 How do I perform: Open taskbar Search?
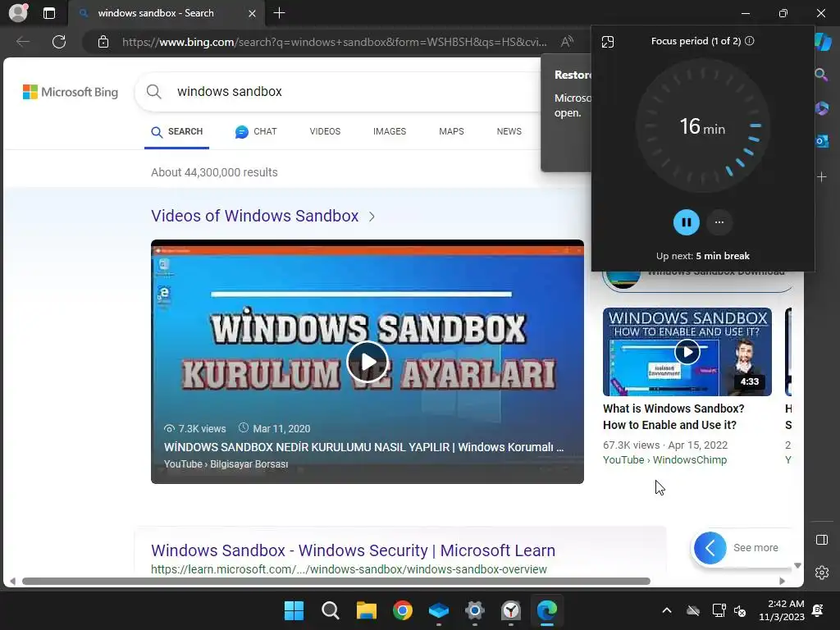330,610
